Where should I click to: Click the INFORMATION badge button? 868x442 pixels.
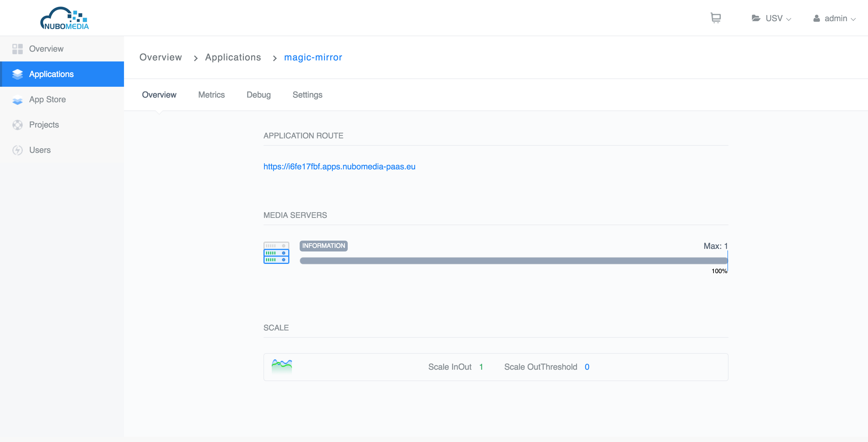coord(323,246)
